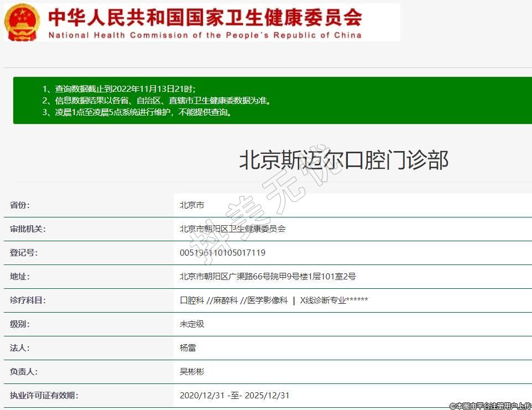Click the national emblem logo

click(x=22, y=22)
